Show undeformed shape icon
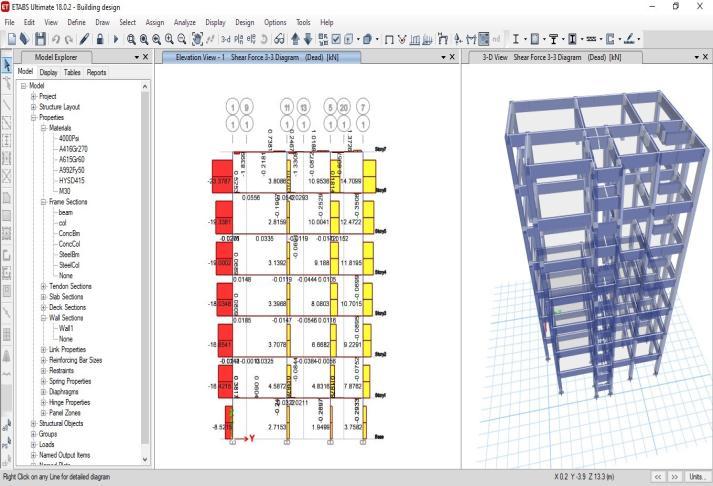This screenshot has height=486, width=713. [389, 40]
